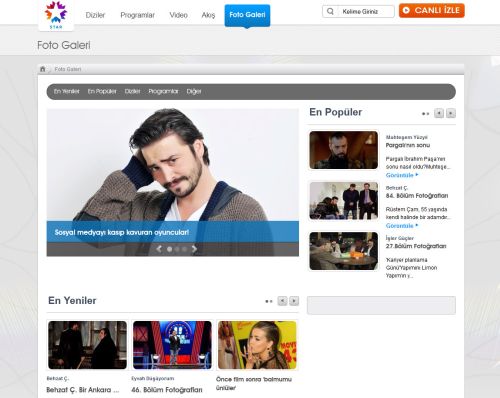
Task: Show previous items in En Yeniler
Action: (282, 301)
